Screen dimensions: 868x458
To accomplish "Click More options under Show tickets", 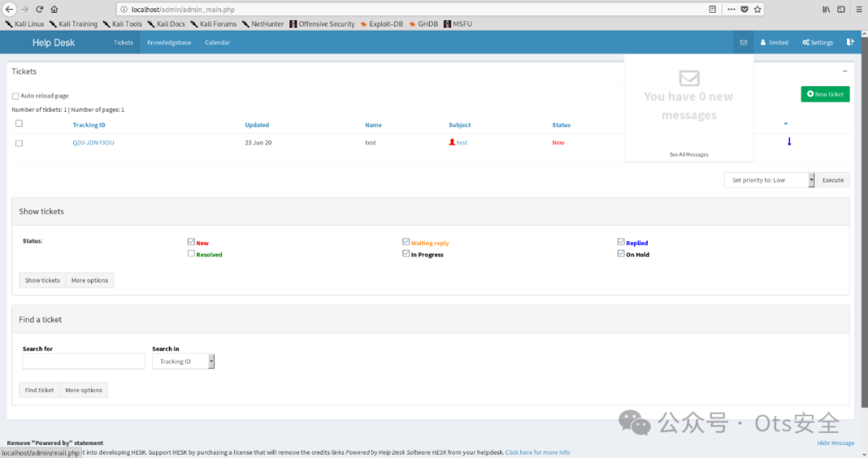I will (x=90, y=280).
